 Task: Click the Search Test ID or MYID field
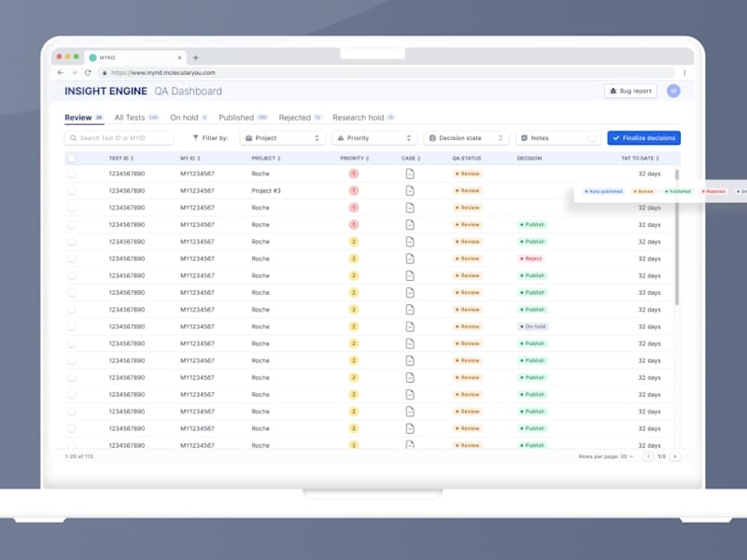(120, 138)
